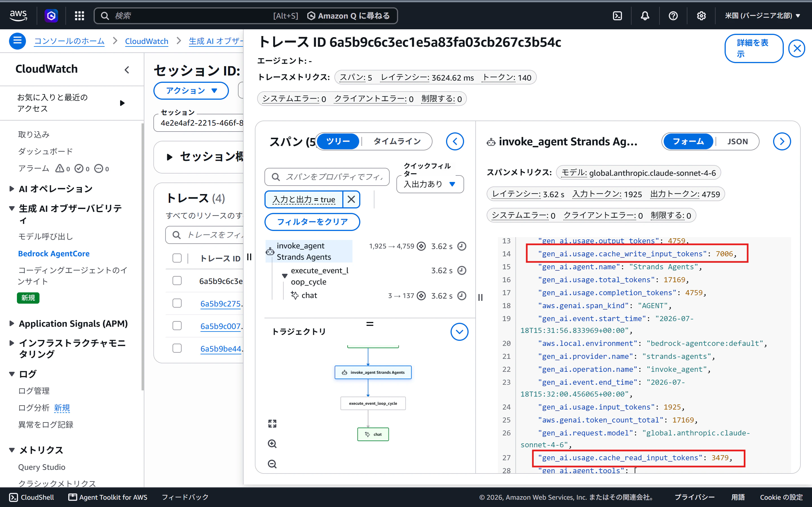812x507 pixels.
Task: Expand the AI オペレーション section
Action: 12,189
